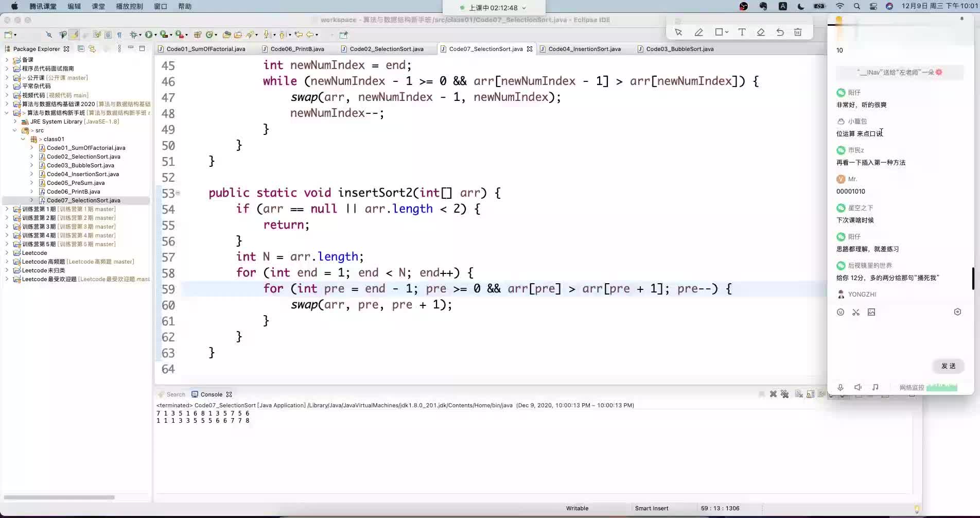The height and width of the screenshot is (518, 980).
Task: Close the Code07_SelectionSort.java tab
Action: [x=530, y=49]
